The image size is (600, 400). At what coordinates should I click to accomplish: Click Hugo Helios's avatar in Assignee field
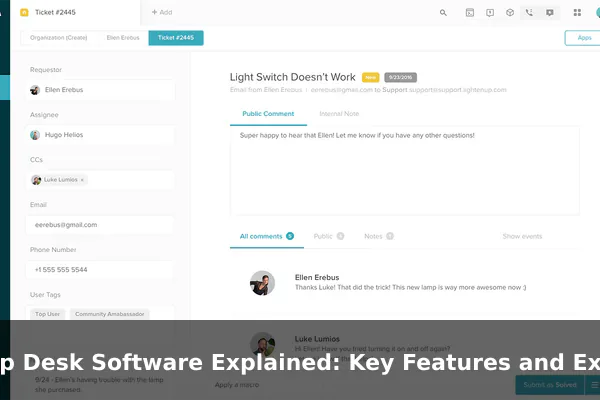point(35,135)
